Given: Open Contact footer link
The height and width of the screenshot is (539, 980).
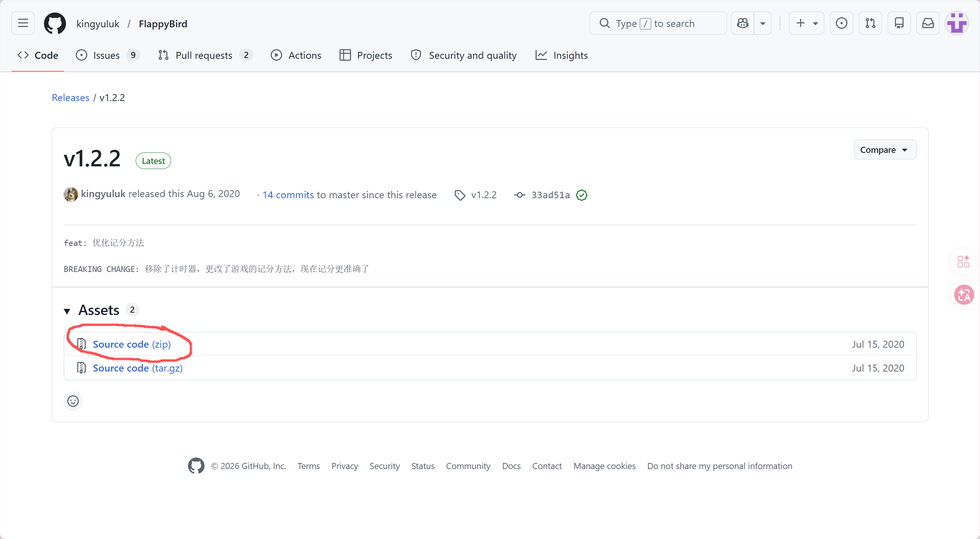Looking at the screenshot, I should [547, 466].
